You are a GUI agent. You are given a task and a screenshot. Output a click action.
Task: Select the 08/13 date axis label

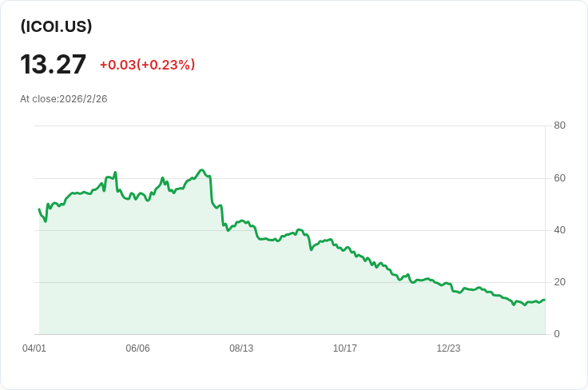[x=241, y=348]
